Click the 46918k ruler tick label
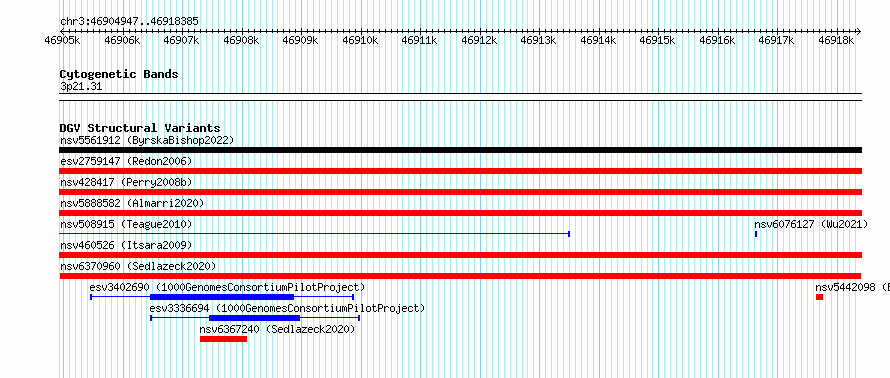890x378 pixels. pos(837,40)
